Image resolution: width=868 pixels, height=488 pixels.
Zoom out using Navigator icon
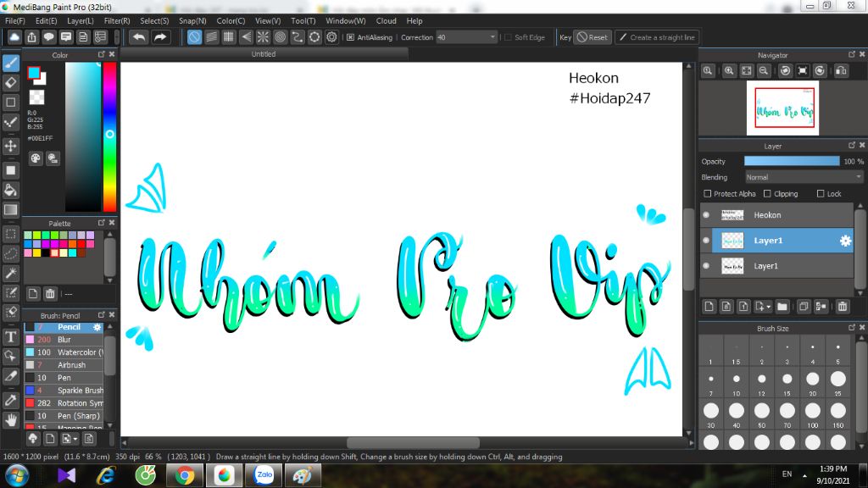764,71
